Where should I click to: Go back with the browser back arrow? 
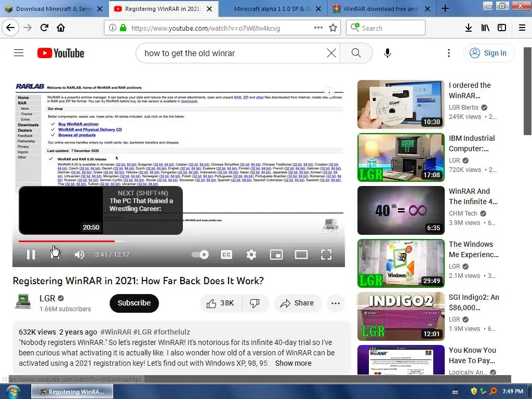point(10,28)
